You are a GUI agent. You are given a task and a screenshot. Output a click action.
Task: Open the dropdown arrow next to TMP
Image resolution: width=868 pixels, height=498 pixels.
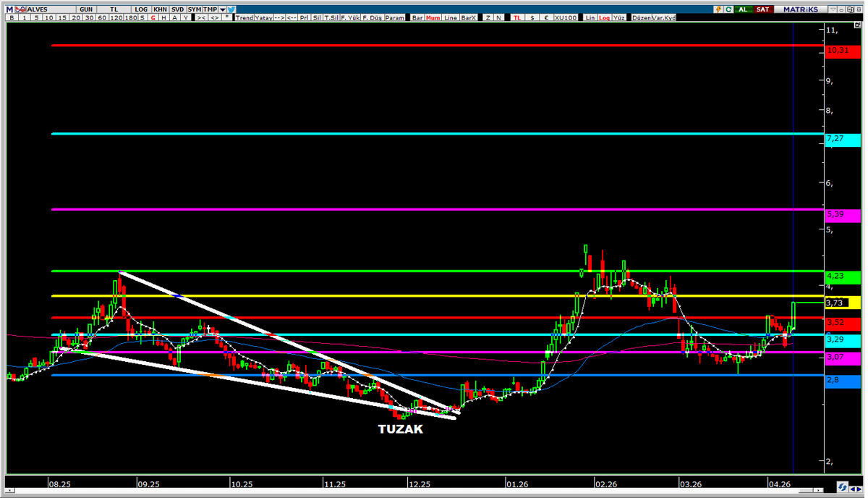(x=222, y=9)
